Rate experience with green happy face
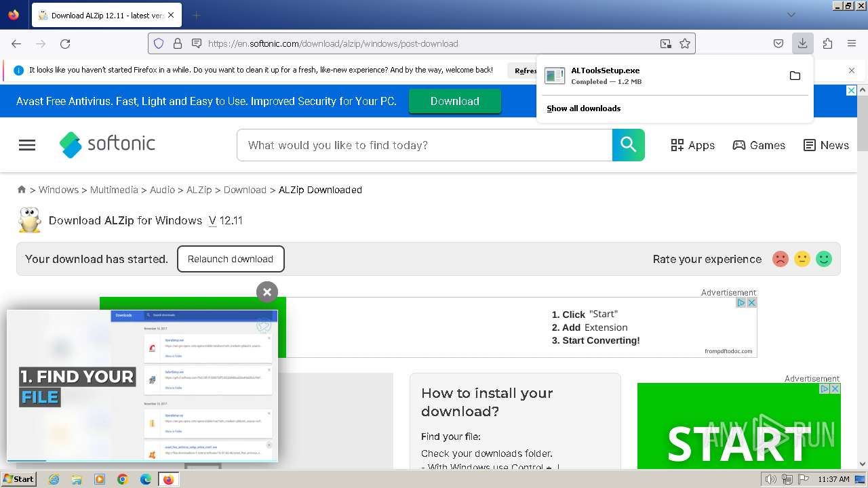Image resolution: width=868 pixels, height=488 pixels. (824, 259)
